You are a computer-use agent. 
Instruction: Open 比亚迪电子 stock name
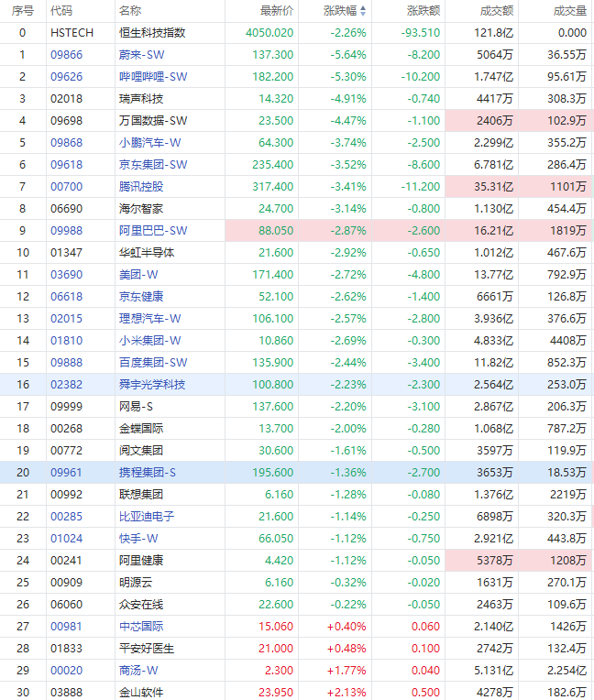click(x=147, y=516)
